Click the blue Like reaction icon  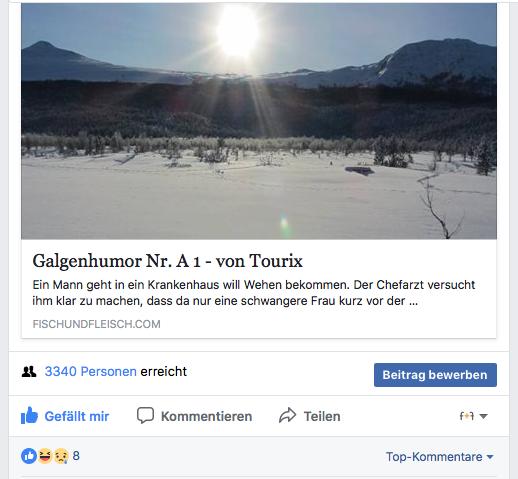[x=29, y=456]
